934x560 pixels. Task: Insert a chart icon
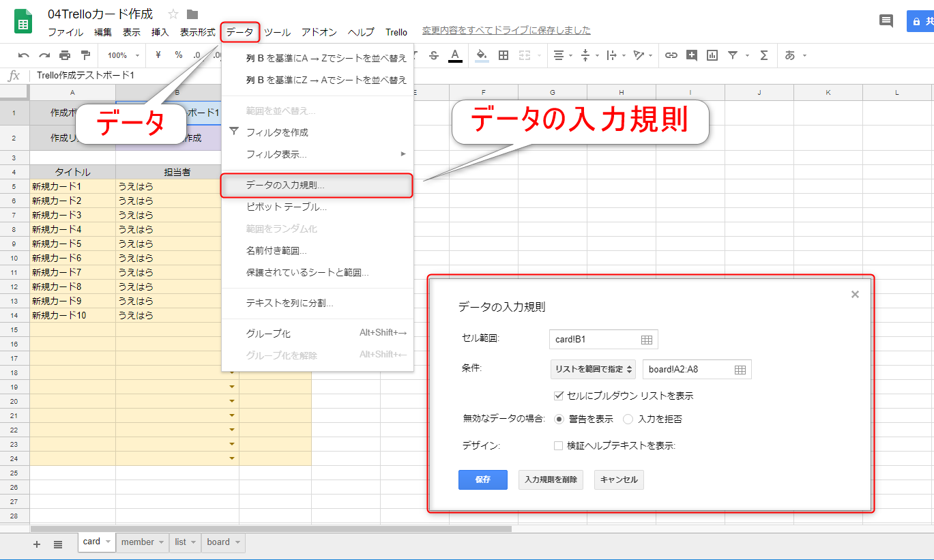(x=712, y=55)
